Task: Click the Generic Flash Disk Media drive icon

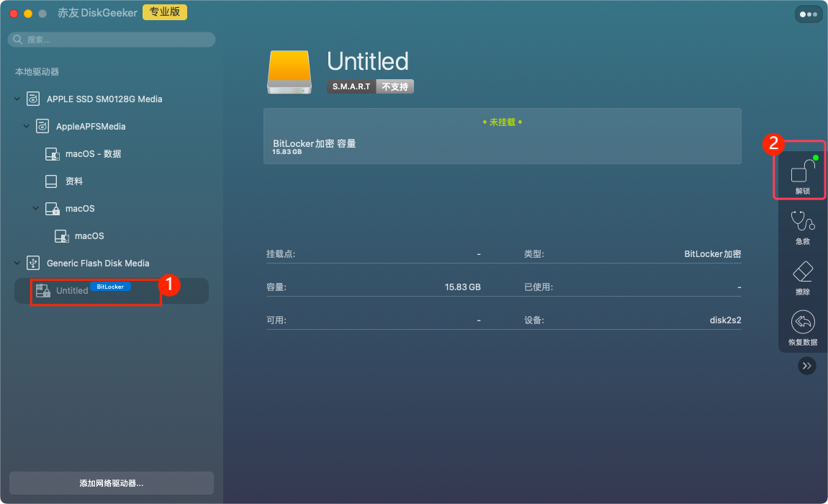Action: [32, 263]
